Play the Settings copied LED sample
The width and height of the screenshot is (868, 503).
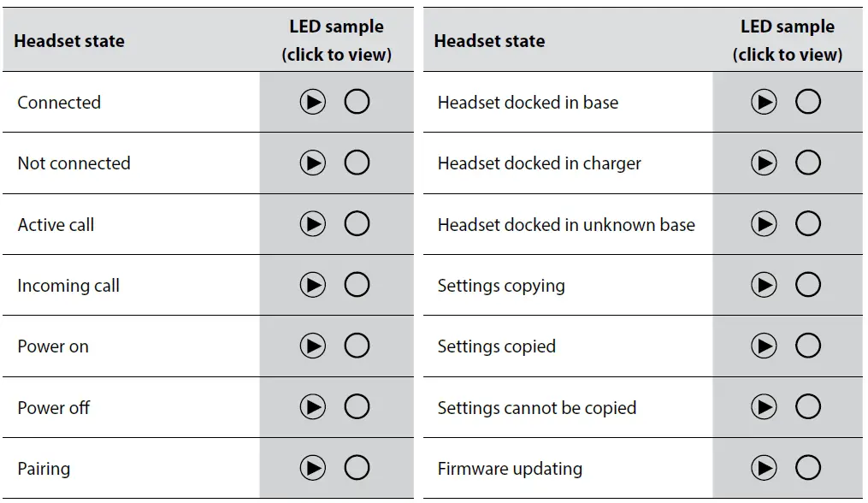764,346
